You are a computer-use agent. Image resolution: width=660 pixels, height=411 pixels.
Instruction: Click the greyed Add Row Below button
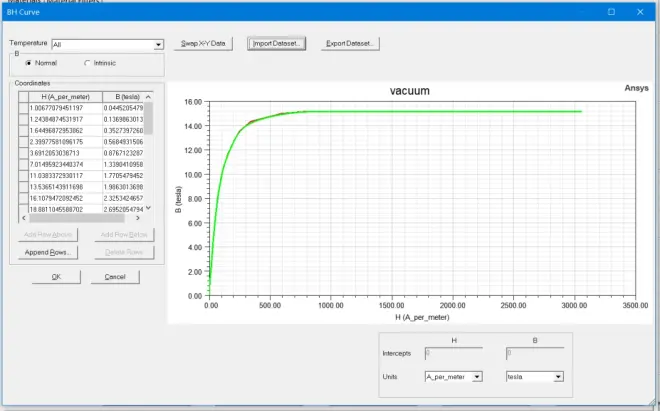[x=124, y=235]
